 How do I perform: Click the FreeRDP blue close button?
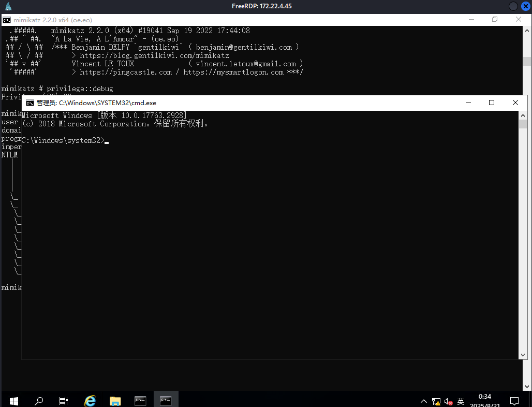[526, 6]
